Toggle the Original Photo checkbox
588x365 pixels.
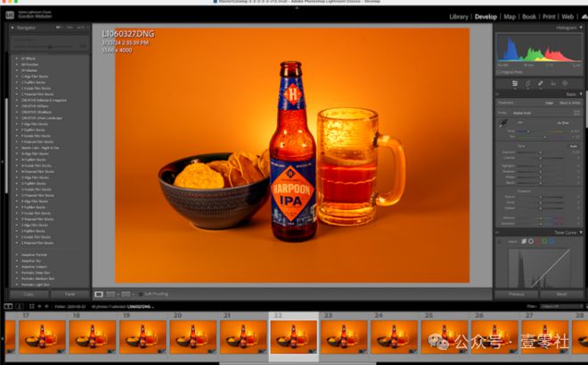point(499,72)
